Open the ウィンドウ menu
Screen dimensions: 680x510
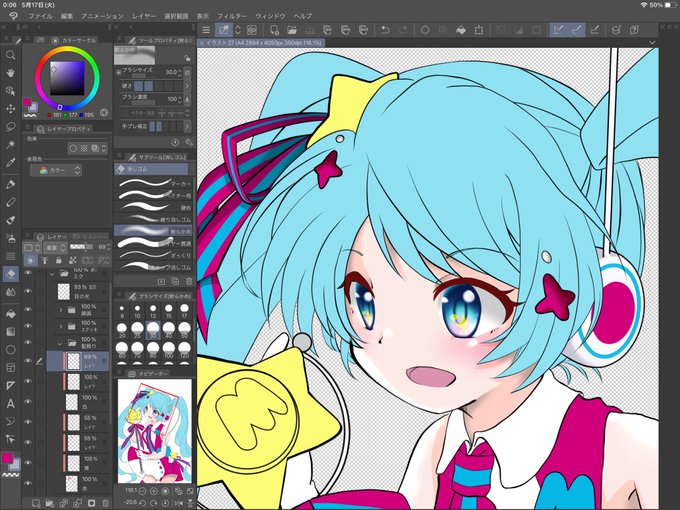[x=270, y=16]
